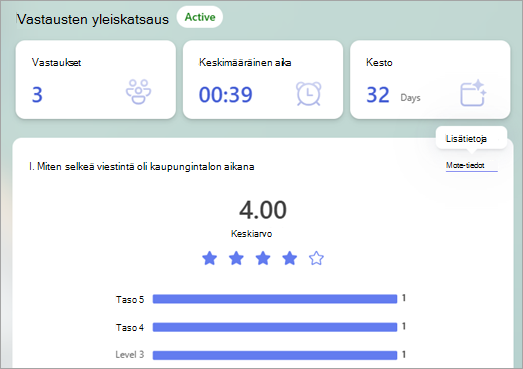The width and height of the screenshot is (523, 369).
Task: Click the fourth filled star
Action: tap(290, 258)
